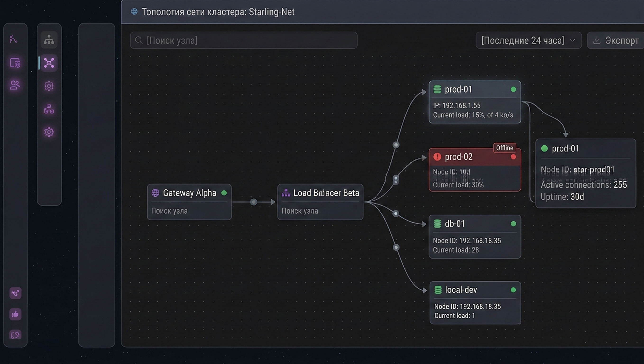Click the hierarchy tree icon in sidebar
This screenshot has width=644, height=364.
(49, 40)
